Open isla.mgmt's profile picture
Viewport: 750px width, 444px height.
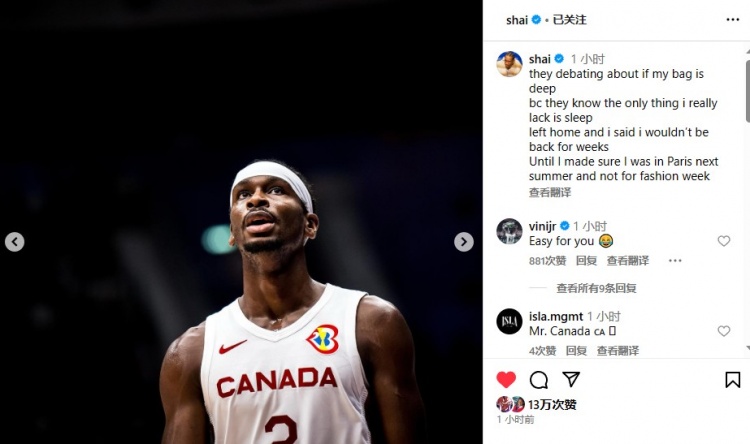point(509,321)
